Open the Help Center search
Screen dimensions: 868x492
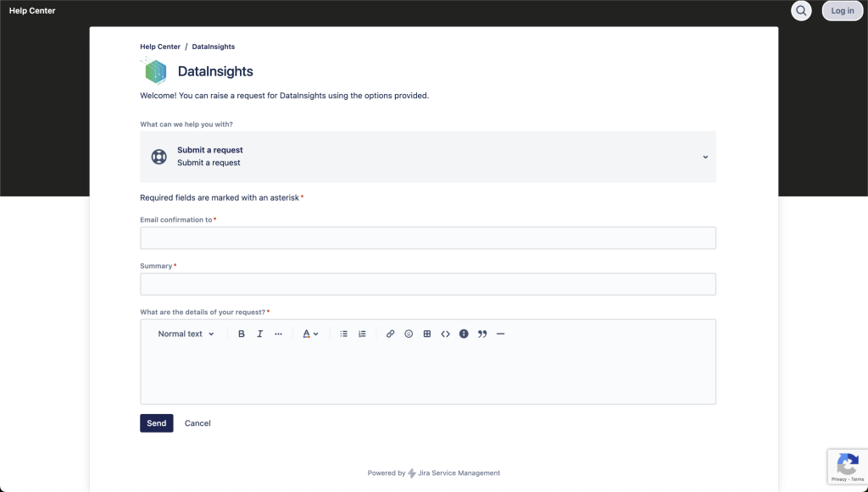(x=800, y=10)
